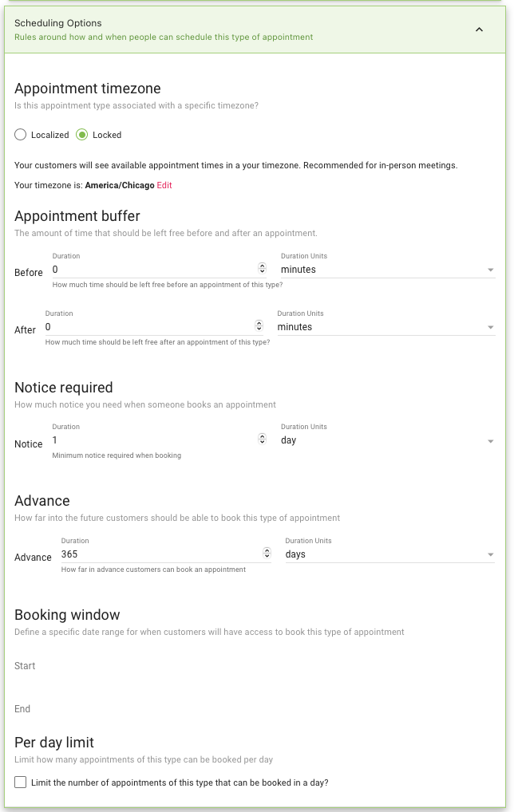The width and height of the screenshot is (514, 812).
Task: Click the Advance duration stepper arrows
Action: click(x=267, y=553)
